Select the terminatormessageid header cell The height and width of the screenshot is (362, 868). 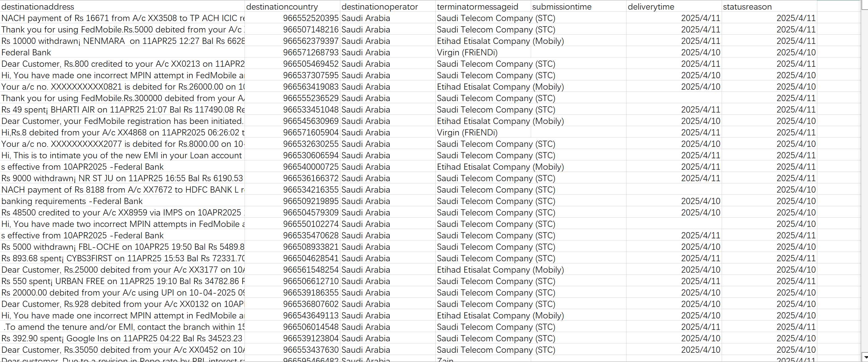[x=483, y=6]
